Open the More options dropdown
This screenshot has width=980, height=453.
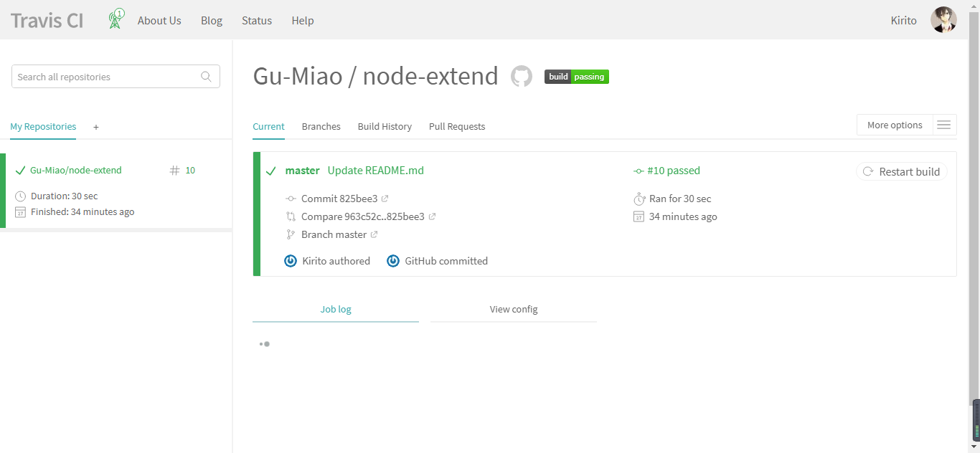coord(895,125)
